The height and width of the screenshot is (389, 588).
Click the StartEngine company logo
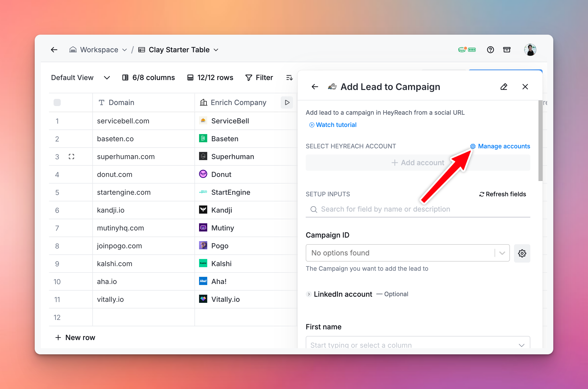[x=203, y=192]
